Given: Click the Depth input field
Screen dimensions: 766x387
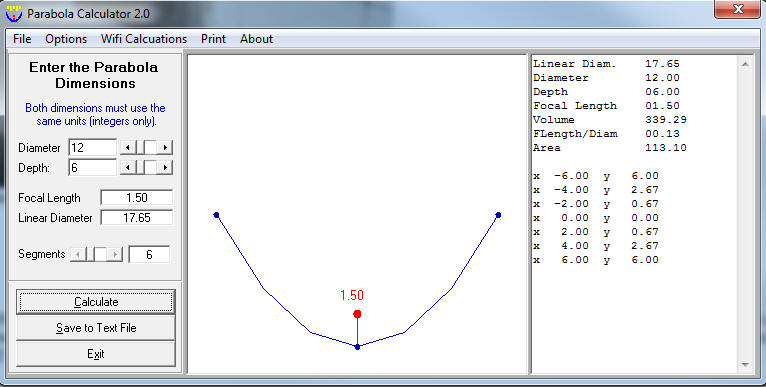Looking at the screenshot, I should pos(93,168).
